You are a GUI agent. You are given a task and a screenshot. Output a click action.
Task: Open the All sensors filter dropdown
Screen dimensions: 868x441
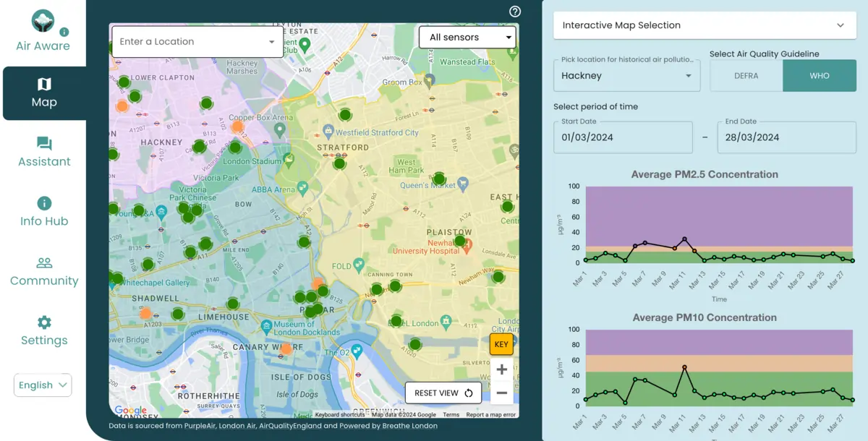point(467,37)
